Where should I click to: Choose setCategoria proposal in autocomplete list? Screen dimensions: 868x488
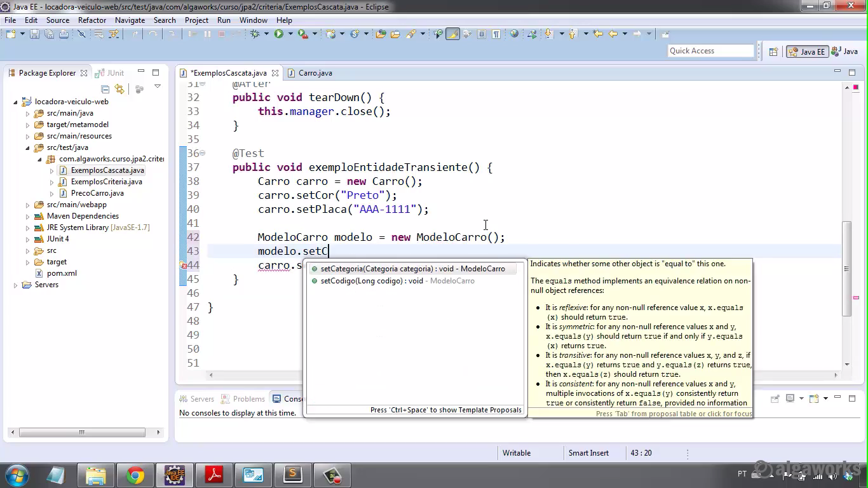click(413, 269)
